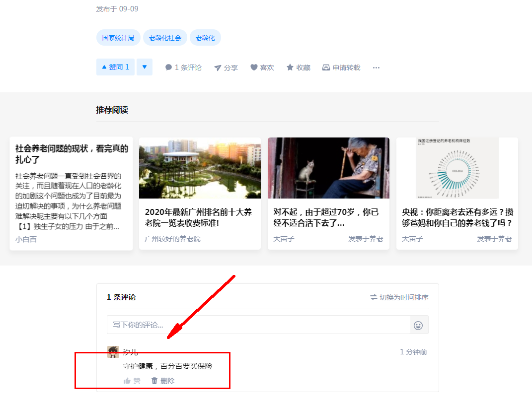The height and width of the screenshot is (405, 532).
Task: Click the downvote triangle button
Action: [145, 67]
